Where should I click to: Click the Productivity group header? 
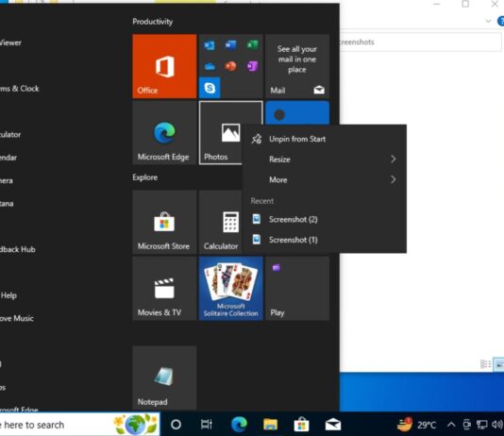tap(152, 22)
